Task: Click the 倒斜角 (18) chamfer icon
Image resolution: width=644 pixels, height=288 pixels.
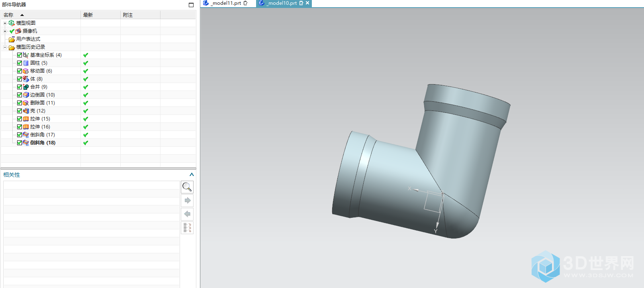Action: point(26,143)
